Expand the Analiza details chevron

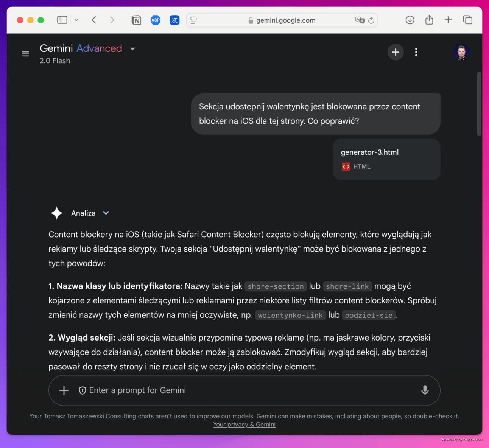pyautogui.click(x=106, y=213)
